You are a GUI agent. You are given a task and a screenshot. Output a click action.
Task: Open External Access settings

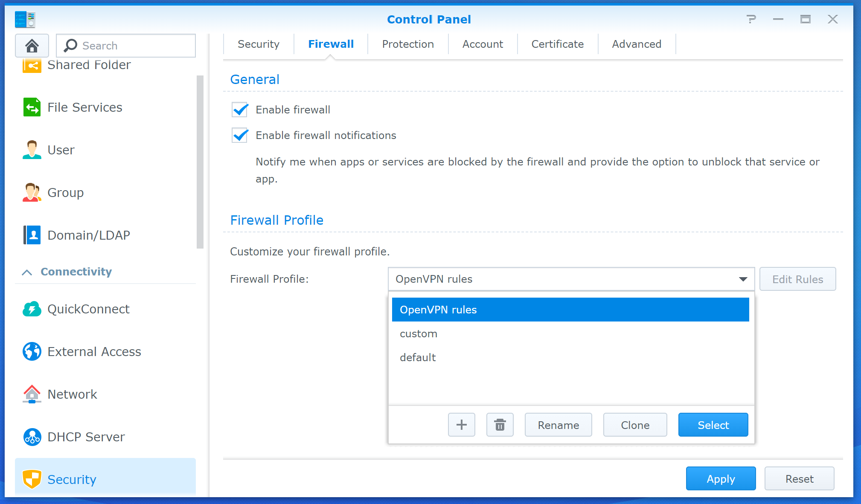coord(94,352)
